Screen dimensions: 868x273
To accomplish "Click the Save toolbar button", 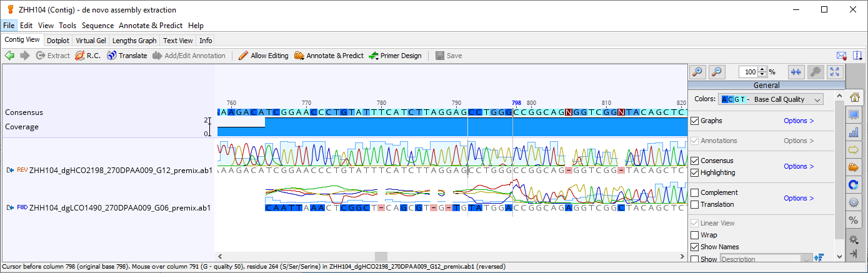I will (449, 56).
